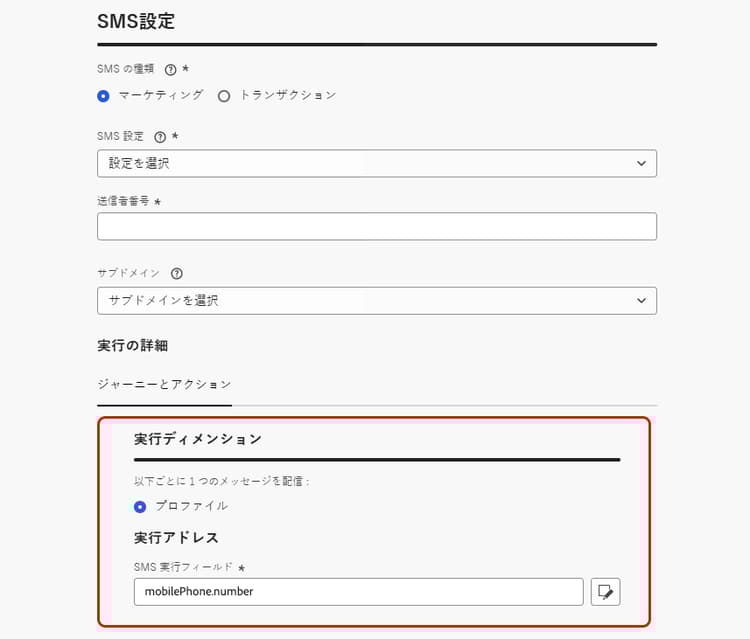Select the マーケティング radio button
This screenshot has height=639, width=750.
pos(104,96)
